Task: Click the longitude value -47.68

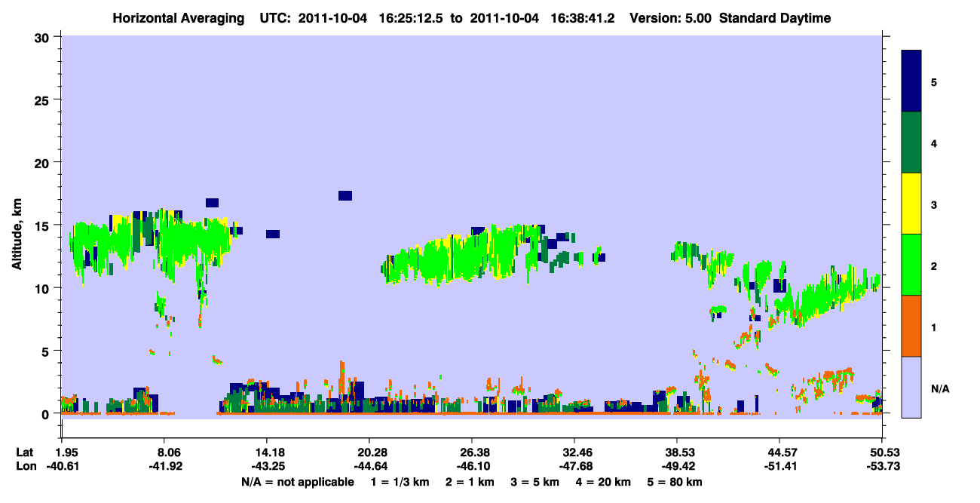Action: (574, 466)
